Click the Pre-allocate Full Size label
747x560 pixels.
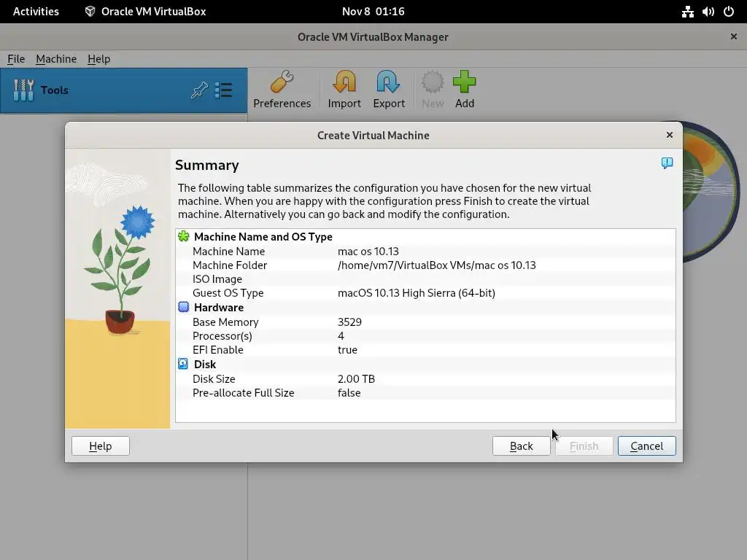[x=244, y=393]
